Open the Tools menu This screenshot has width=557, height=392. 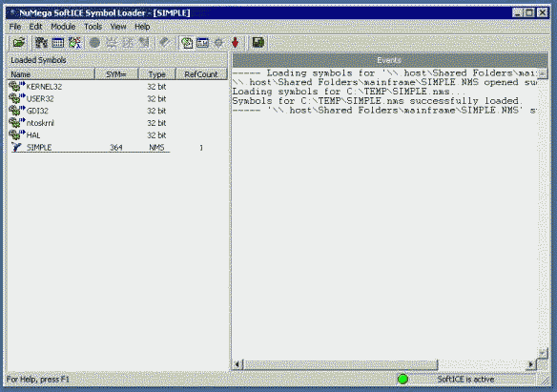pos(93,27)
